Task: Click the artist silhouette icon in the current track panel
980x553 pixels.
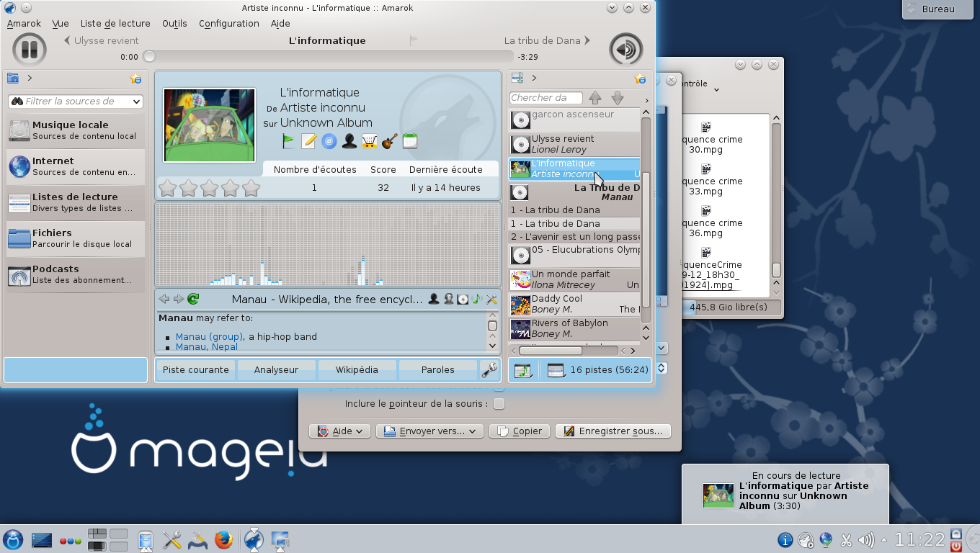Action: [x=349, y=141]
